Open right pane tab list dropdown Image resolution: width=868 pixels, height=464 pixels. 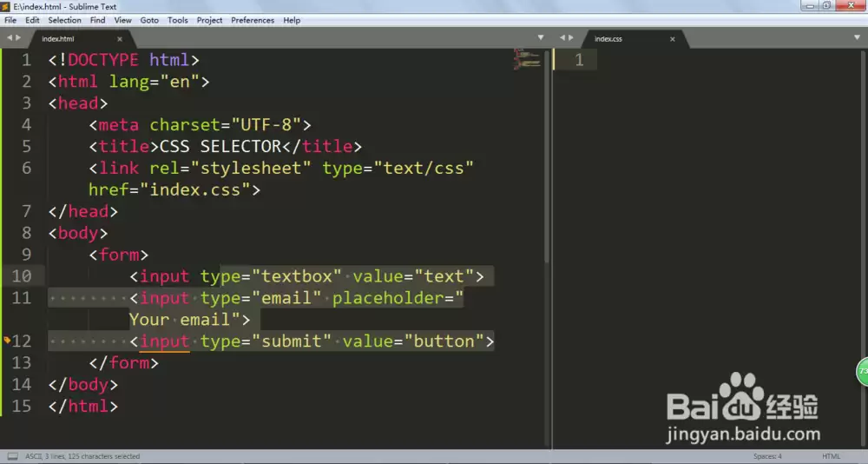pos(857,37)
